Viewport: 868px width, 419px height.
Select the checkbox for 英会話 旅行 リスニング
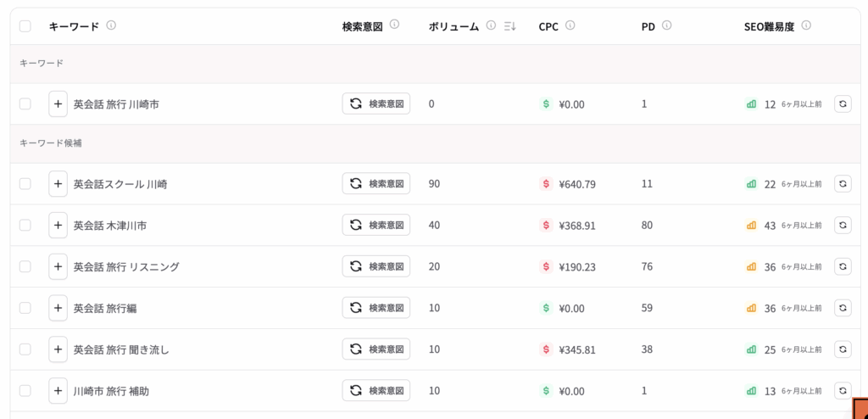[x=25, y=266]
